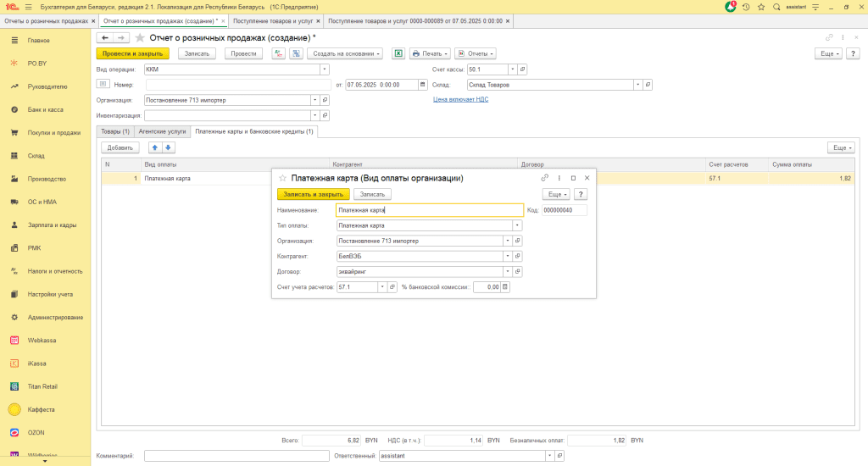
Task: Open Покупки и продажи section
Action: click(53, 133)
